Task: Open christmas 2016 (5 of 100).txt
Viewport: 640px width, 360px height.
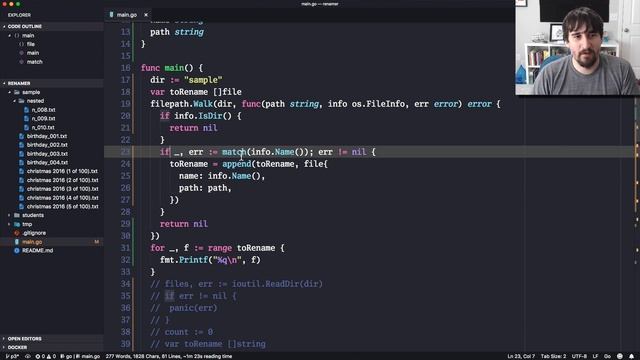Action: [62, 207]
